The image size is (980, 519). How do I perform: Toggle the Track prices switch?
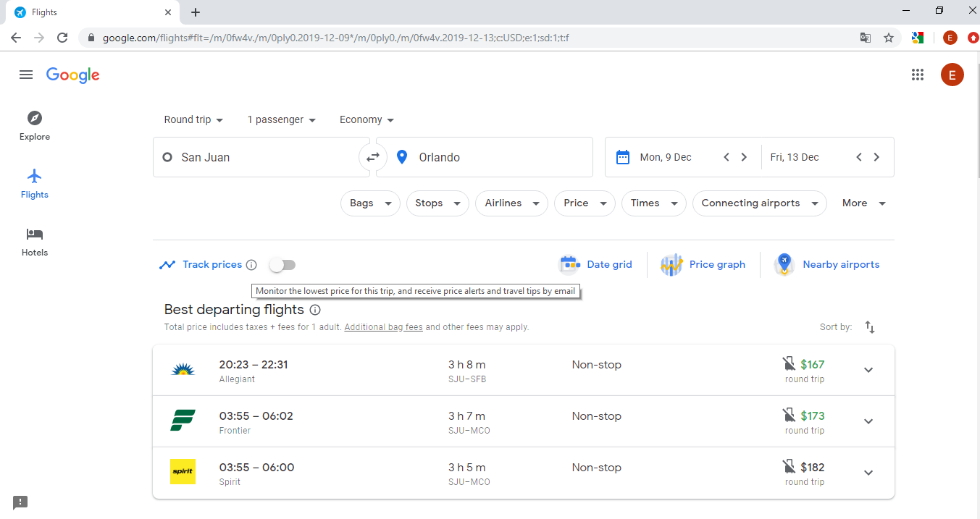(x=282, y=265)
